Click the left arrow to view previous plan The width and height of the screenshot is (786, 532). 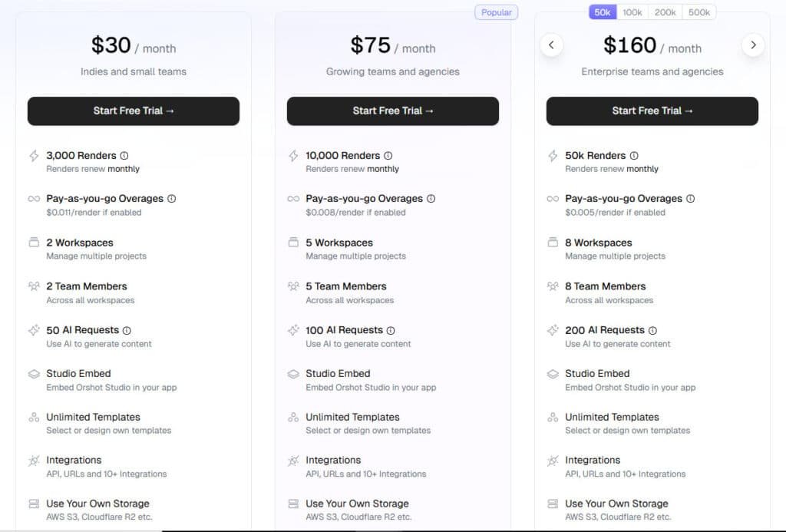pos(551,45)
